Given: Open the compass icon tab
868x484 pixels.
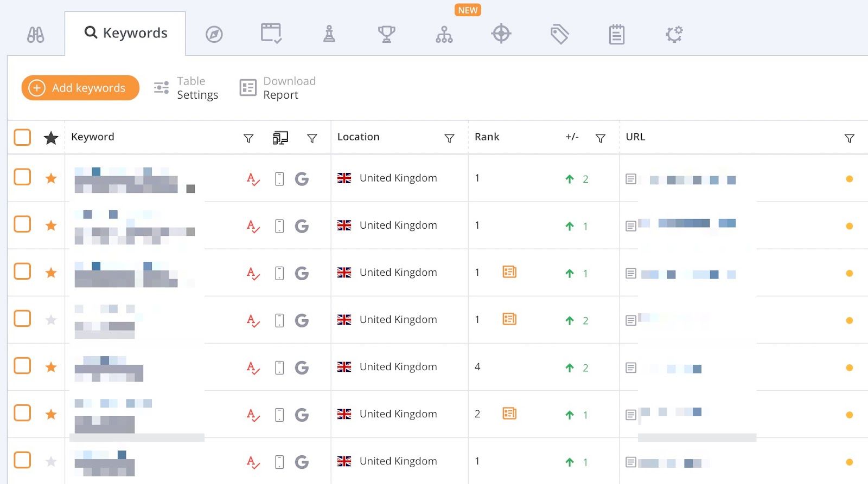Looking at the screenshot, I should coord(214,34).
